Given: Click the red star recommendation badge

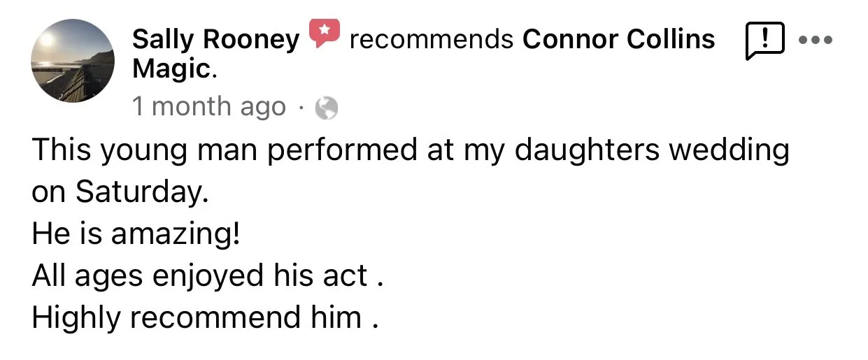Looking at the screenshot, I should pyautogui.click(x=324, y=33).
